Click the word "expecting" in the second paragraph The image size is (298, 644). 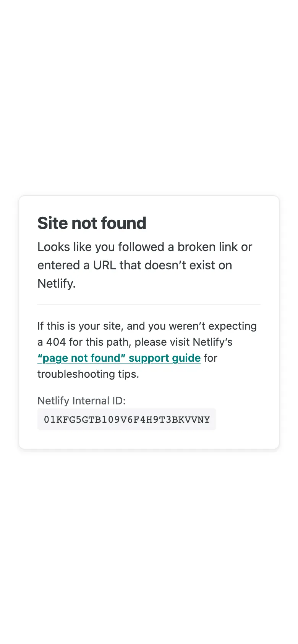pos(232,326)
